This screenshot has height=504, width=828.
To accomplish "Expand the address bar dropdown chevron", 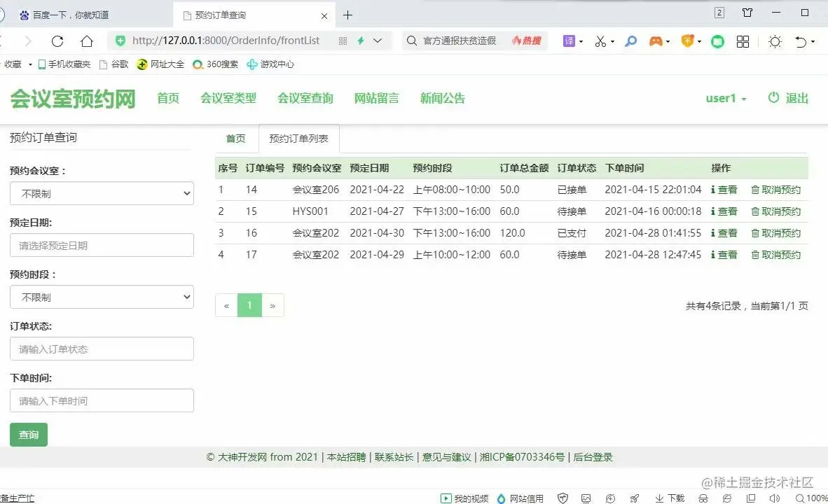I will (x=378, y=41).
